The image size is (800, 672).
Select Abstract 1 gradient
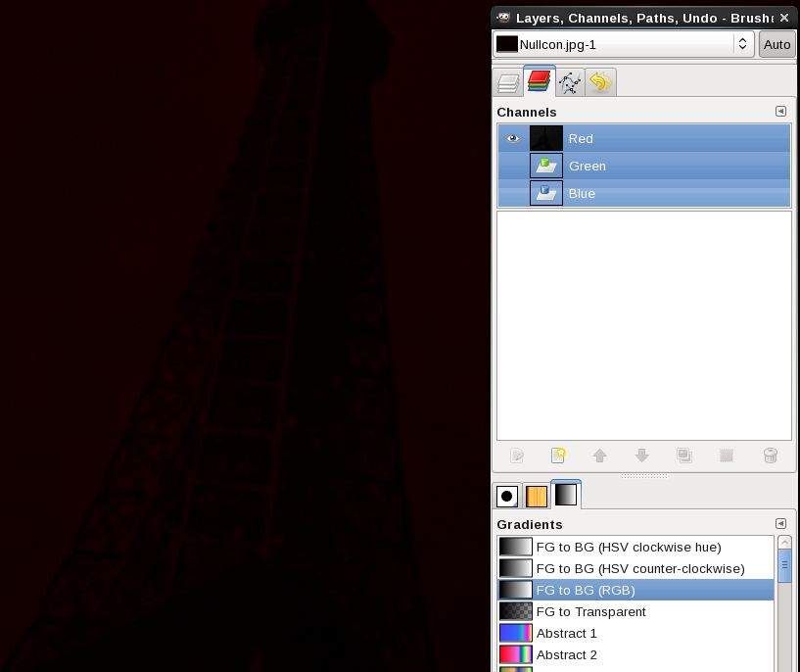click(635, 633)
